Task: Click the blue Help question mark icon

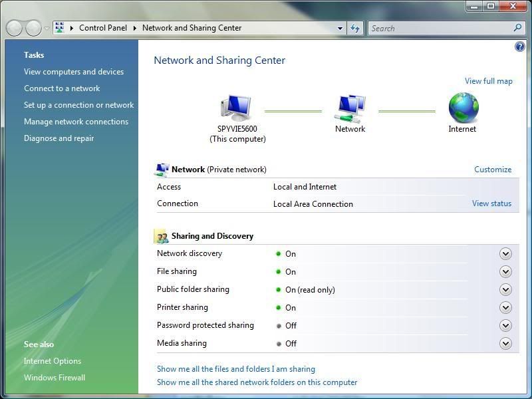Action: click(x=520, y=47)
